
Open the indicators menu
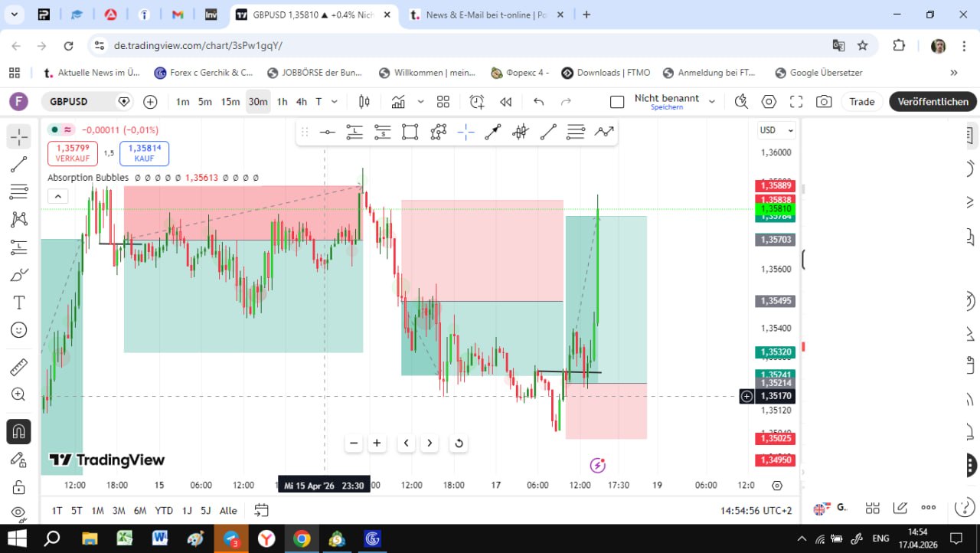(x=398, y=102)
